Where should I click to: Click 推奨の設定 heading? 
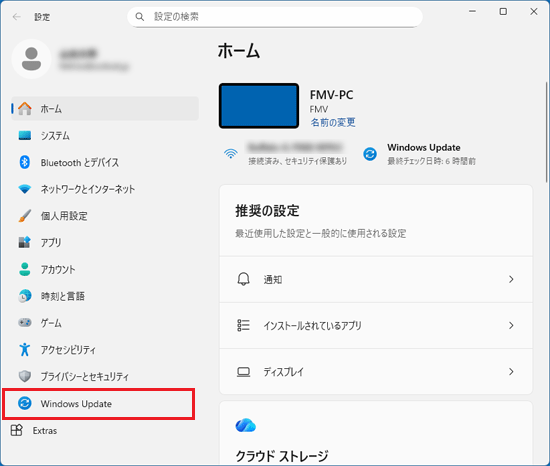click(267, 211)
